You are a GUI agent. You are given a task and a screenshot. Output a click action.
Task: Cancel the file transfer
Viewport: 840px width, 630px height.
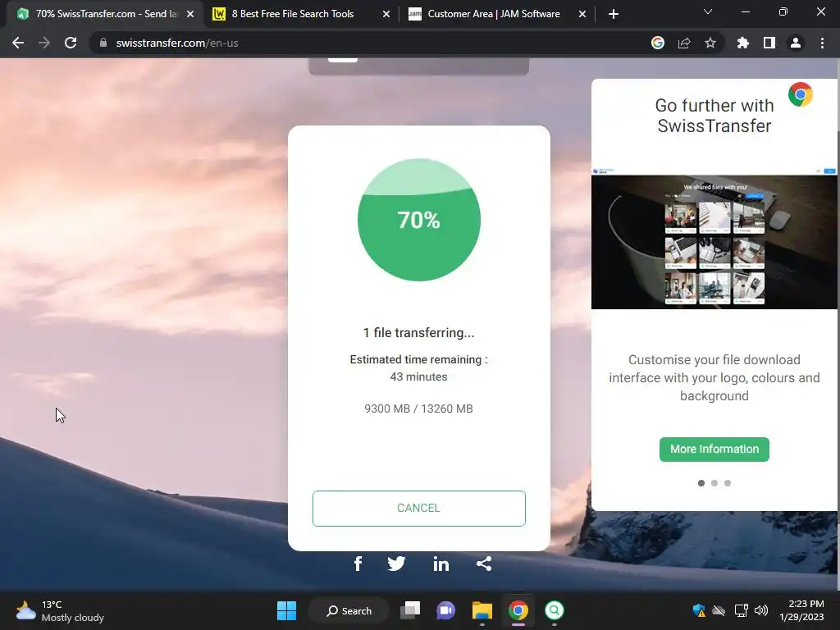coord(419,508)
